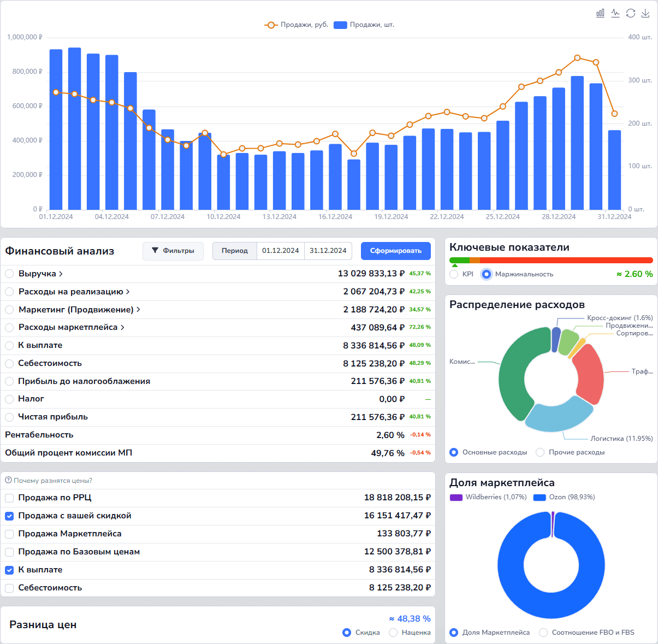Click the help icon beside 'Почему разнятся цены?'
This screenshot has height=644, width=658.
point(8,481)
